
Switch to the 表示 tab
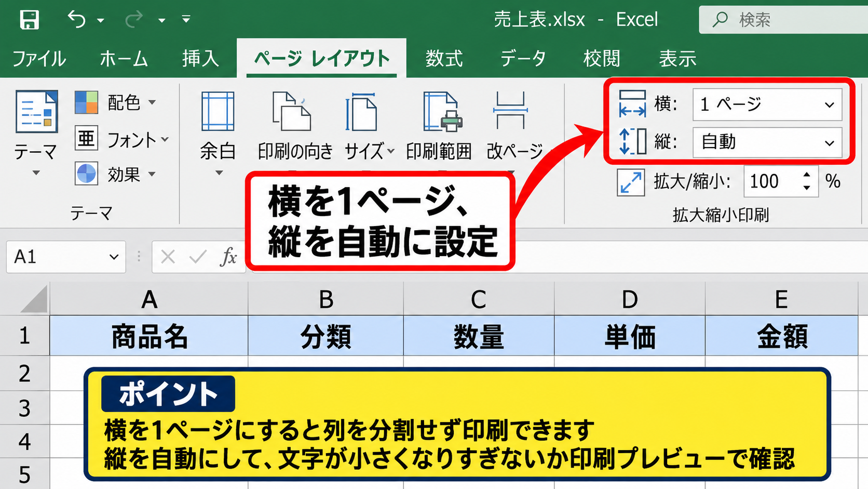click(x=677, y=58)
